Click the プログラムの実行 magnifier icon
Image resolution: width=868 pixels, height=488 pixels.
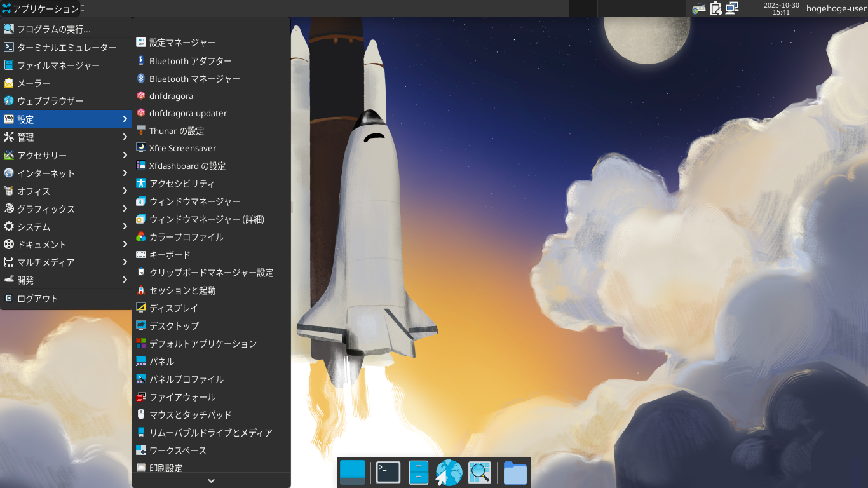pyautogui.click(x=9, y=29)
